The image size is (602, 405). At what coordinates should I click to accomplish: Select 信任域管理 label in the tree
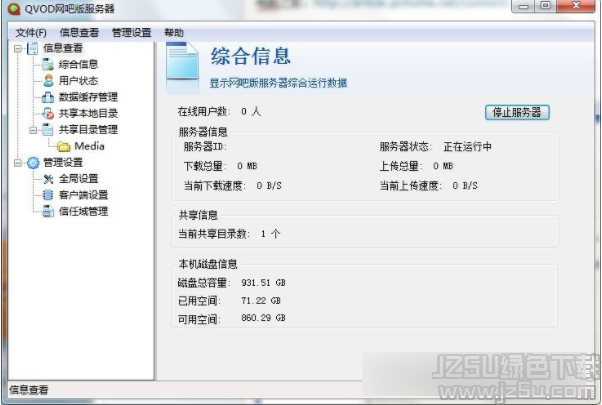point(83,212)
